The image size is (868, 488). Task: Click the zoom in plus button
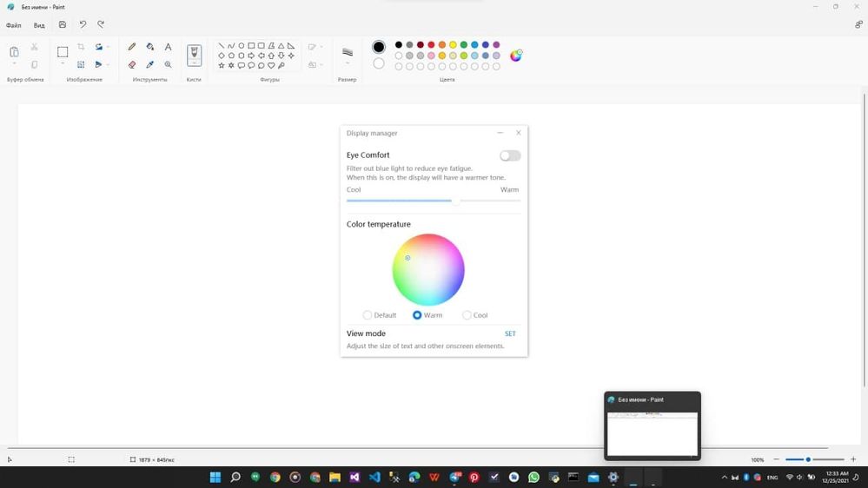pos(853,459)
